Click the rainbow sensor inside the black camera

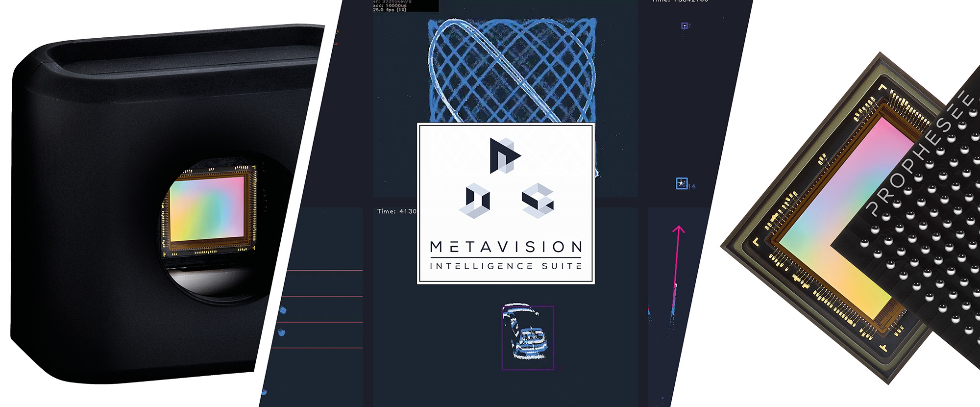point(207,208)
